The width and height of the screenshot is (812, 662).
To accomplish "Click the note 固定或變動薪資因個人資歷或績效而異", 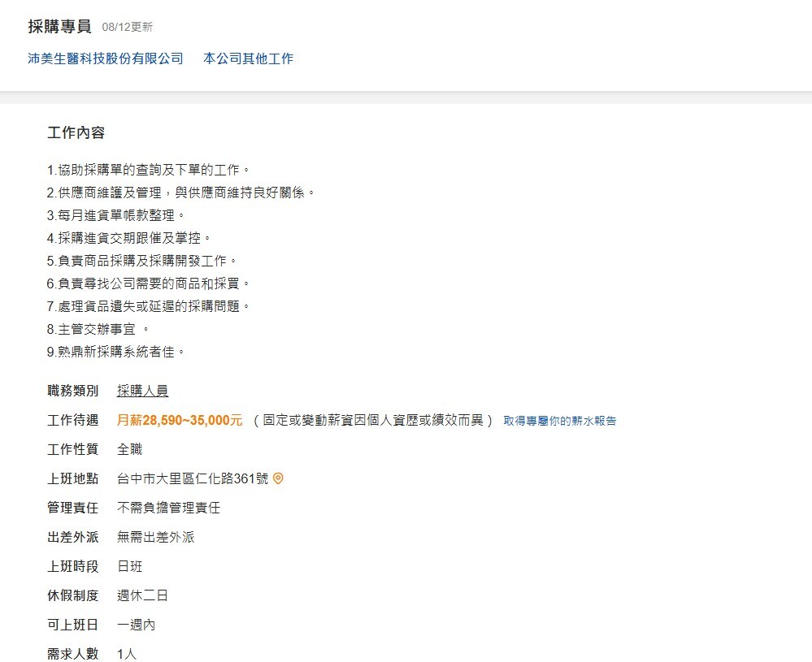I will click(x=373, y=420).
